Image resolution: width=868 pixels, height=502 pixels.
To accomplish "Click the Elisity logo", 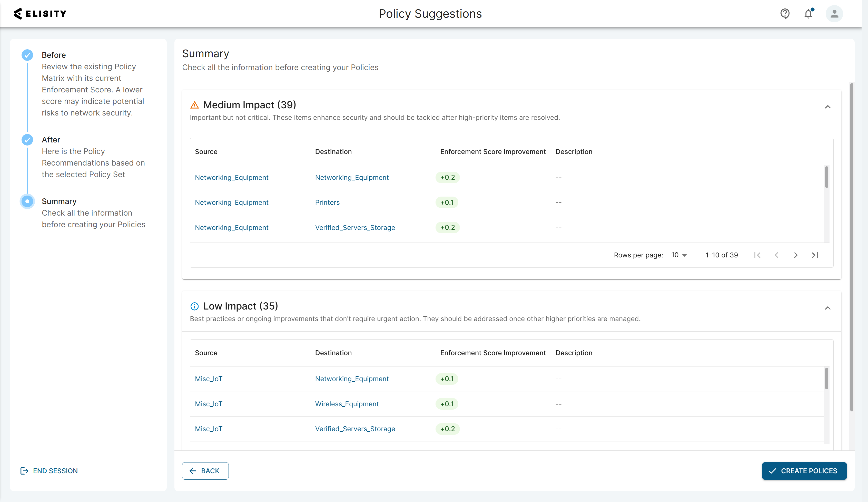I will pyautogui.click(x=40, y=14).
